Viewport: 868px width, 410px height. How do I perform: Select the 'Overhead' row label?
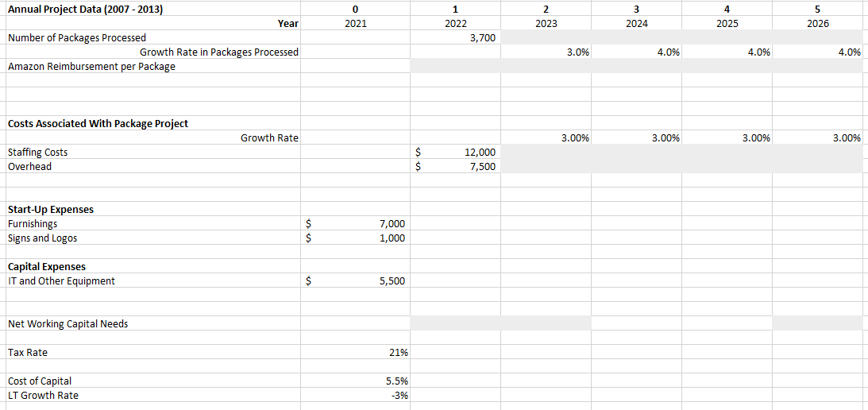(29, 166)
